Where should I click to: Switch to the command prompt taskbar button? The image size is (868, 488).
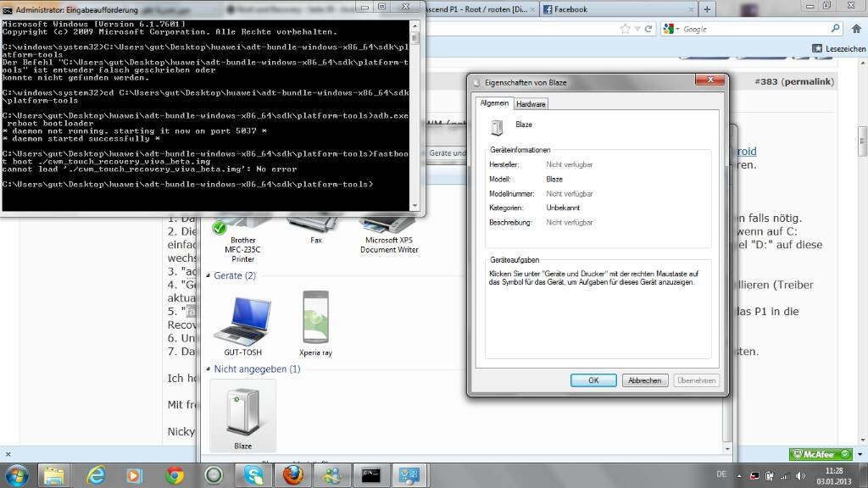371,476
